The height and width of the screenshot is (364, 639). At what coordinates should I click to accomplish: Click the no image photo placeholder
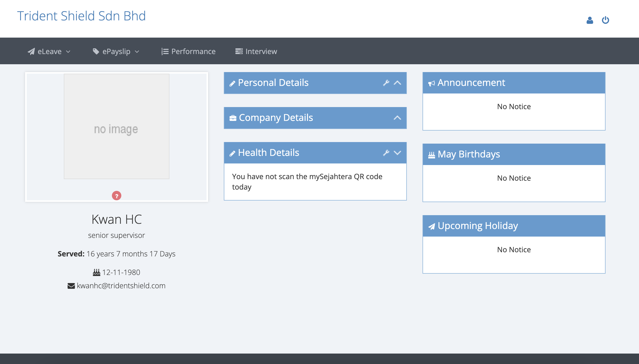click(116, 127)
